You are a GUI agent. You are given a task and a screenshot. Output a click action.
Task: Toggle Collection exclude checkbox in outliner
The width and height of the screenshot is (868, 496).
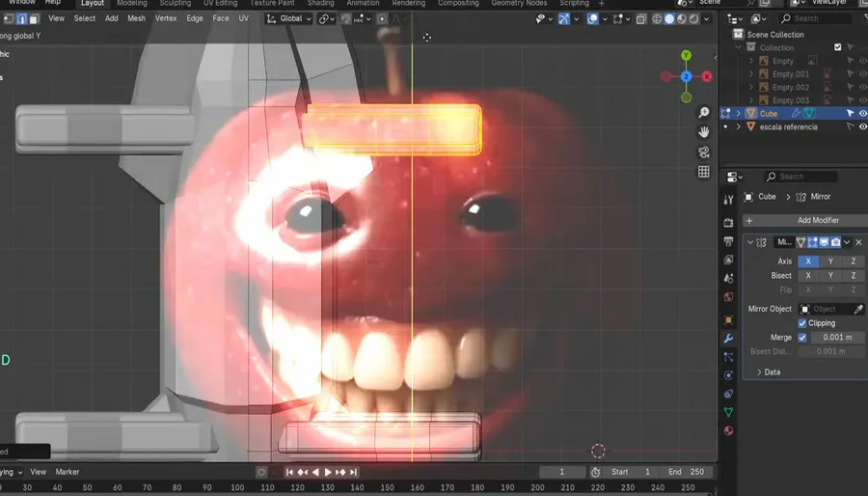[837, 47]
